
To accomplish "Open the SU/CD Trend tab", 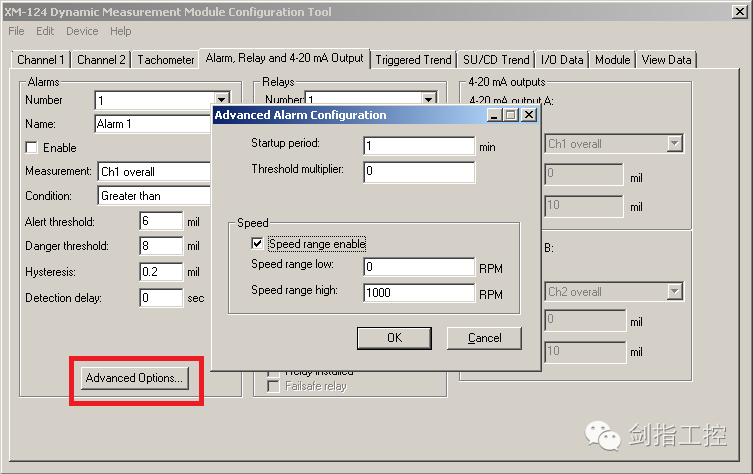I will point(496,60).
